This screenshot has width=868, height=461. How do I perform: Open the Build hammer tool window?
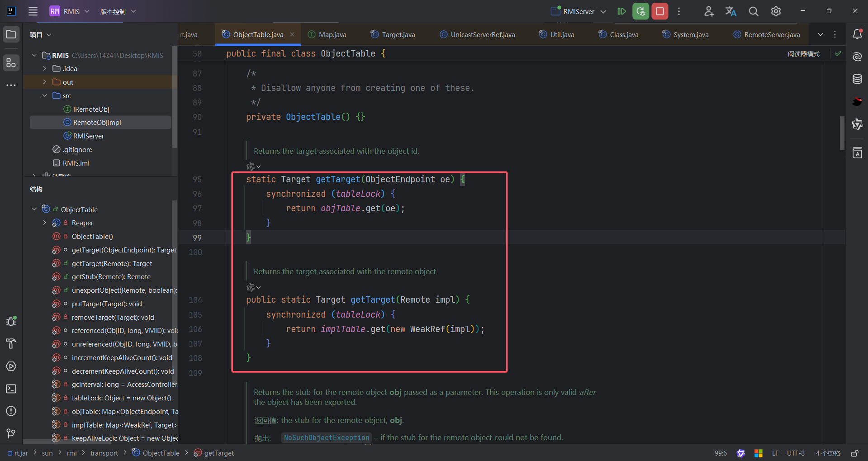pos(11,344)
